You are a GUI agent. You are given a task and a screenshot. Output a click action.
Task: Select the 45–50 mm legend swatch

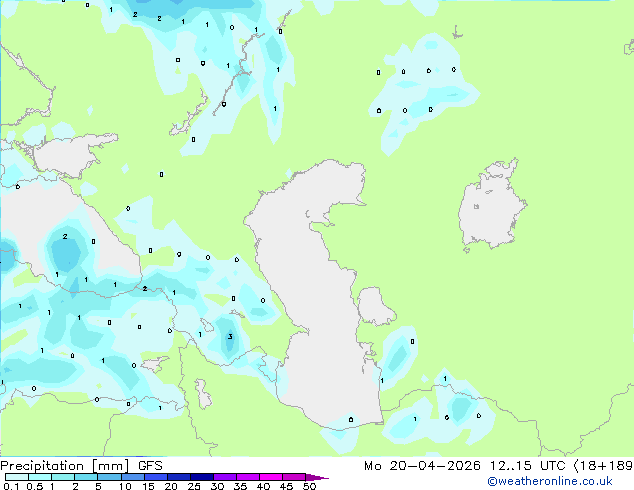pyautogui.click(x=294, y=477)
